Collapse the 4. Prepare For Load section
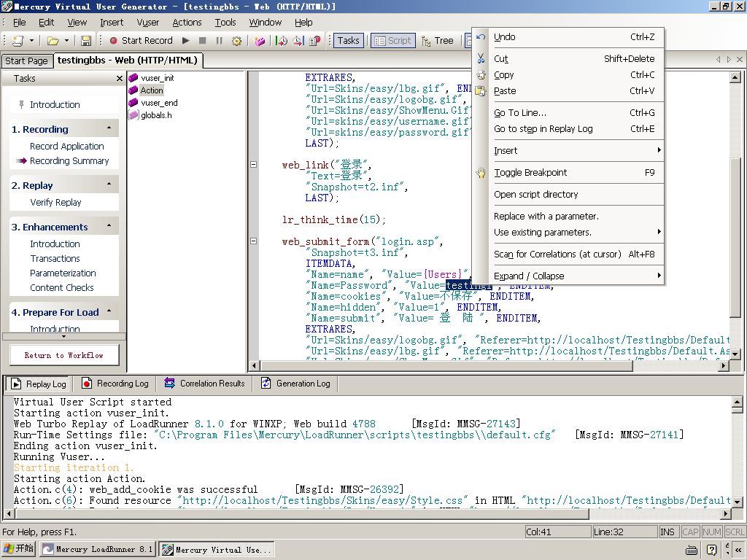This screenshot has width=747, height=560. (109, 311)
